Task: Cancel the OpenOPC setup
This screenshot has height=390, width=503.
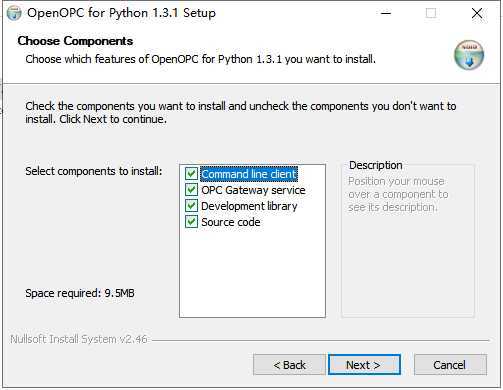Action: click(450, 365)
